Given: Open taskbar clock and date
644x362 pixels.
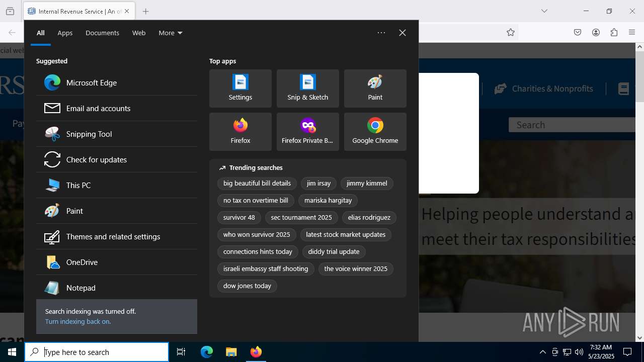Looking at the screenshot, I should [x=601, y=352].
